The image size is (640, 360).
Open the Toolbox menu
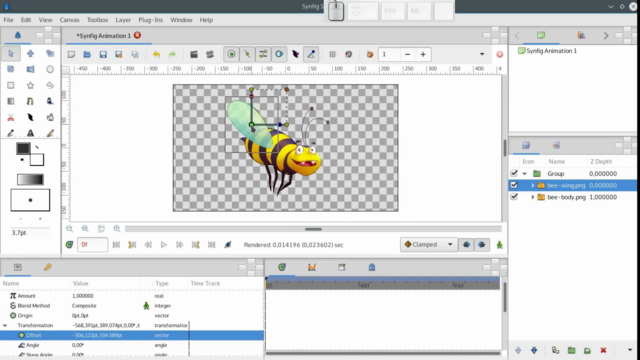click(97, 20)
